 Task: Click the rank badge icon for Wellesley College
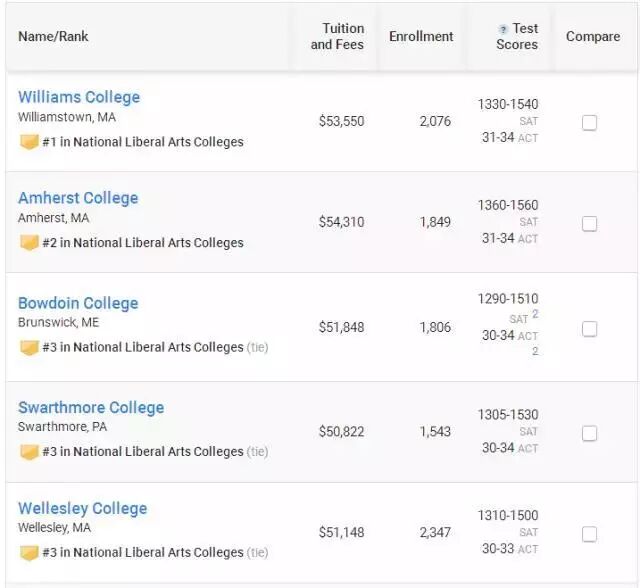click(x=29, y=553)
